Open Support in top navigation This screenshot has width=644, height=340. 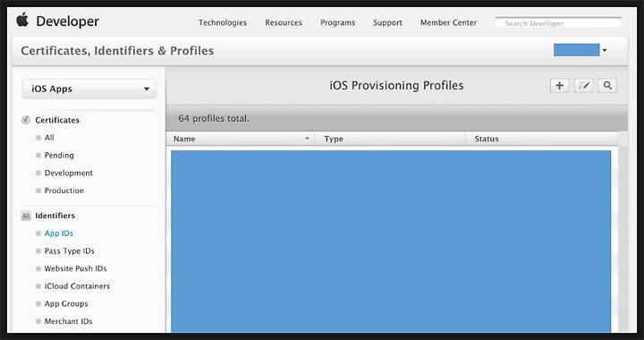[387, 22]
